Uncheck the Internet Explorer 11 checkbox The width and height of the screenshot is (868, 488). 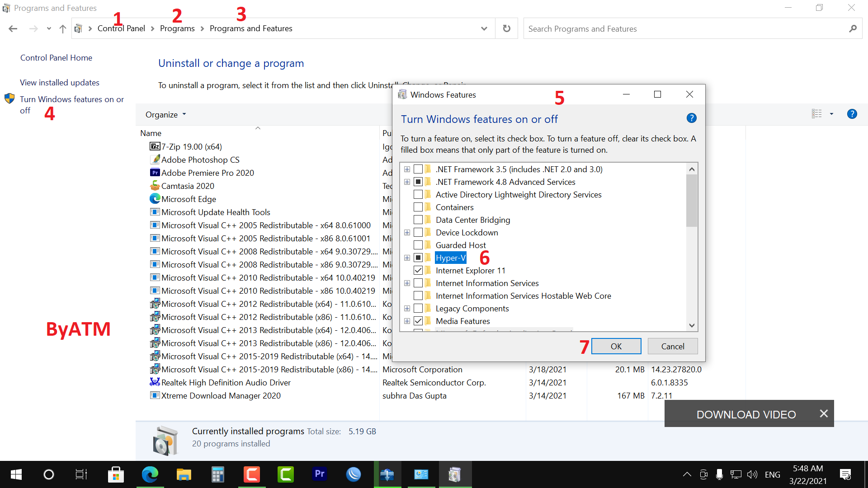coord(418,271)
